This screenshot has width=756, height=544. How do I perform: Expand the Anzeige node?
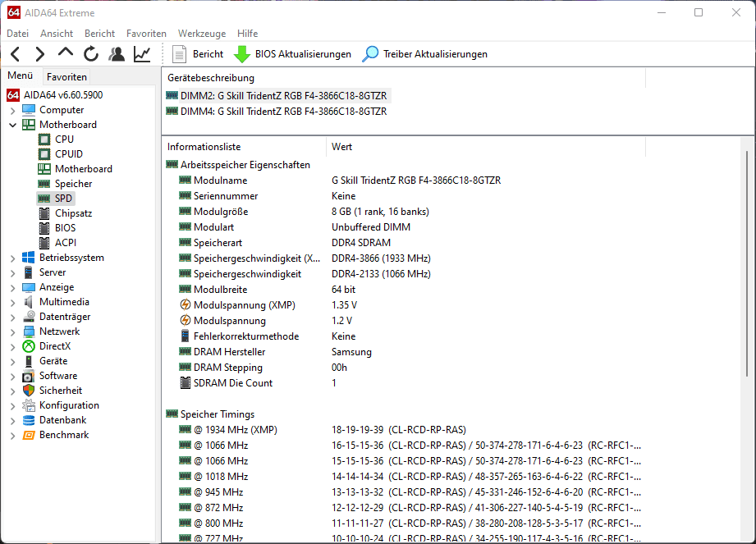pos(13,288)
